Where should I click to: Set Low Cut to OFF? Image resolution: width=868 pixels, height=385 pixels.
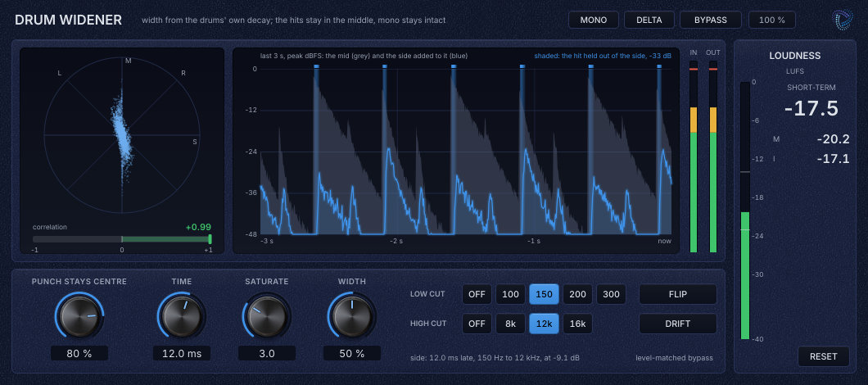[x=477, y=294]
